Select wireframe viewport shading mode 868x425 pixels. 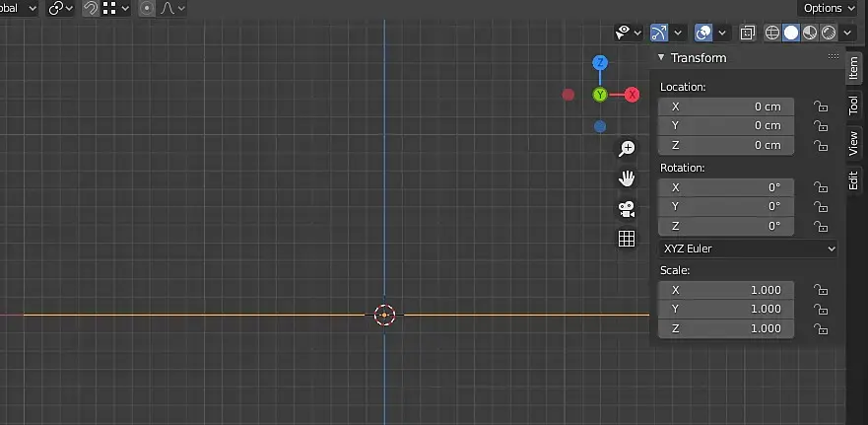click(x=772, y=33)
